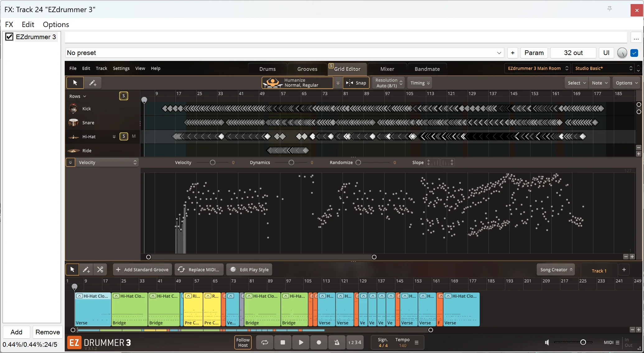Click the Add Standard Groove button
The width and height of the screenshot is (644, 353).
pos(142,269)
